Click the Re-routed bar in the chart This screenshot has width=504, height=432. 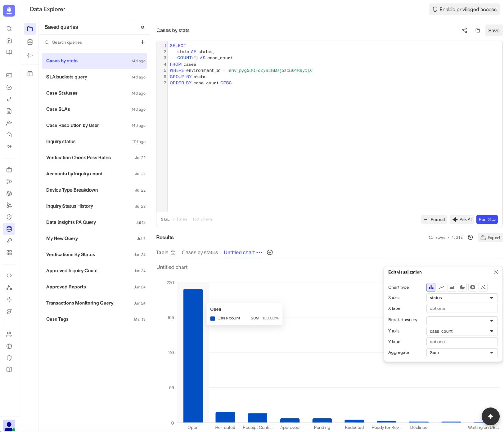click(x=225, y=417)
